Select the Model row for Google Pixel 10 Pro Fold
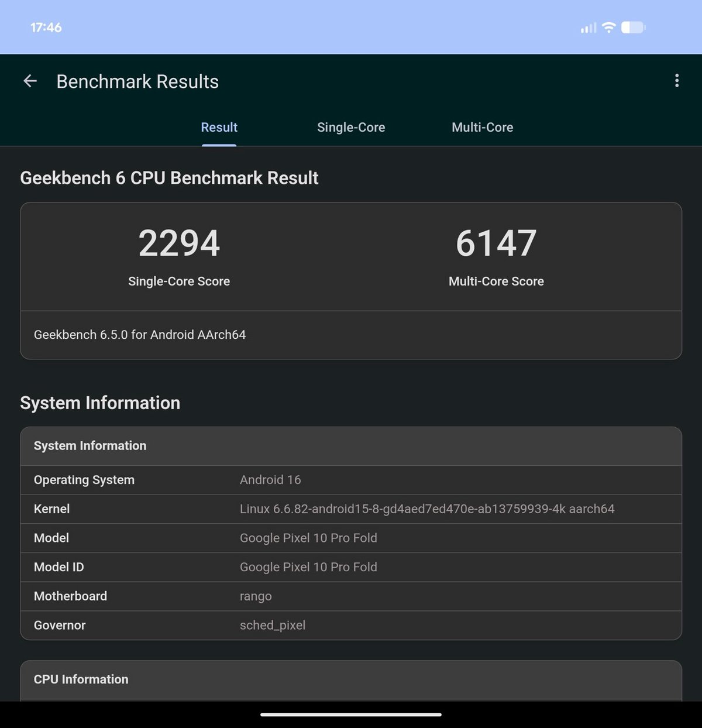The width and height of the screenshot is (702, 728). (351, 538)
